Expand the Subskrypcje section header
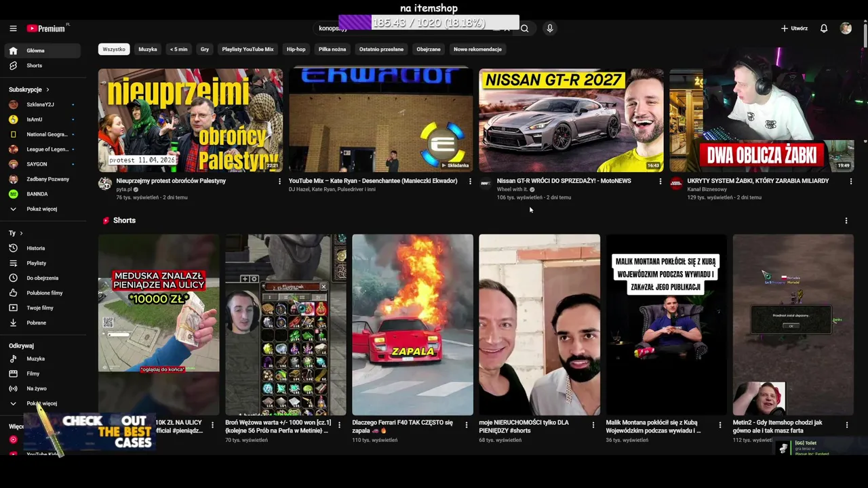 click(29, 89)
